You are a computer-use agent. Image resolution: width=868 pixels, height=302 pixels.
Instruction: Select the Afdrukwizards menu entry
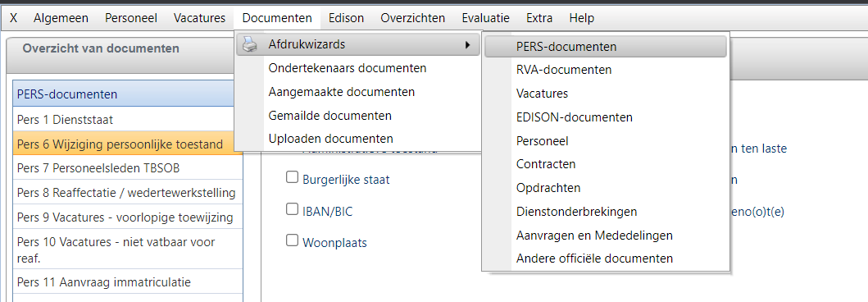pyautogui.click(x=357, y=44)
